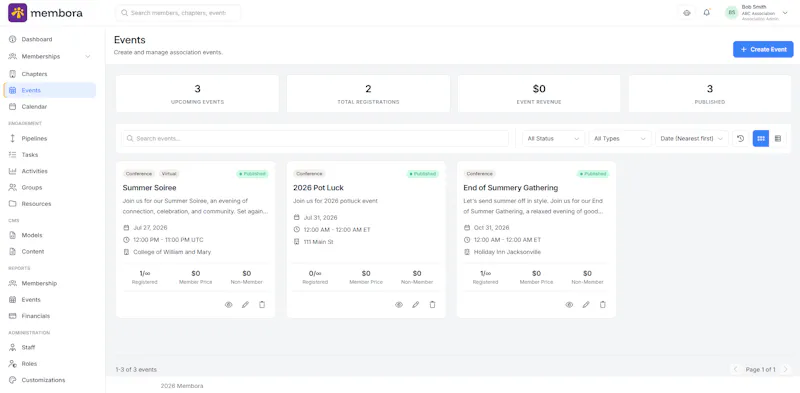800x393 pixels.
Task: Click the Create Event button
Action: (x=763, y=50)
